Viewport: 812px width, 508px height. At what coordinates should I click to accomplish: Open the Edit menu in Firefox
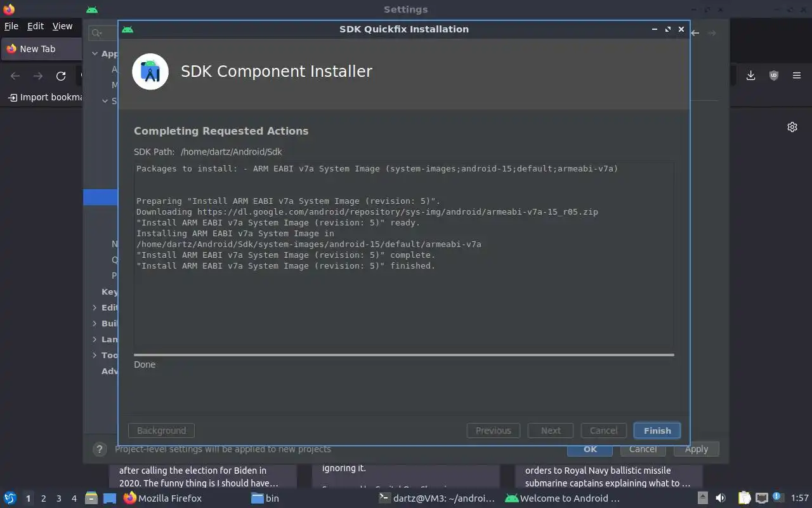point(36,26)
